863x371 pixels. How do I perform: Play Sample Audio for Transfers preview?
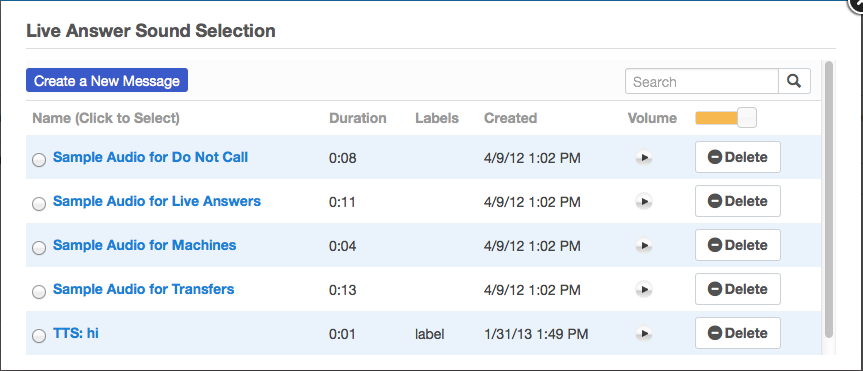(x=643, y=289)
